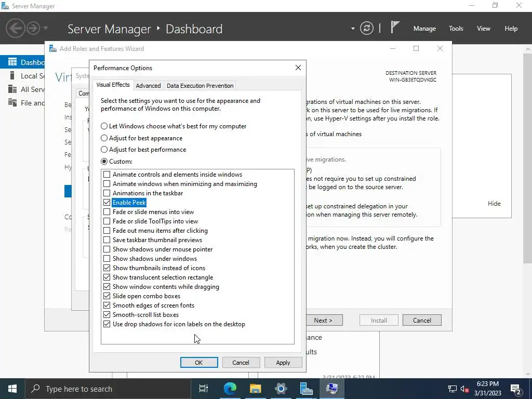The height and width of the screenshot is (399, 532).
Task: Open the Action Center notifications icon
Action: (x=516, y=389)
